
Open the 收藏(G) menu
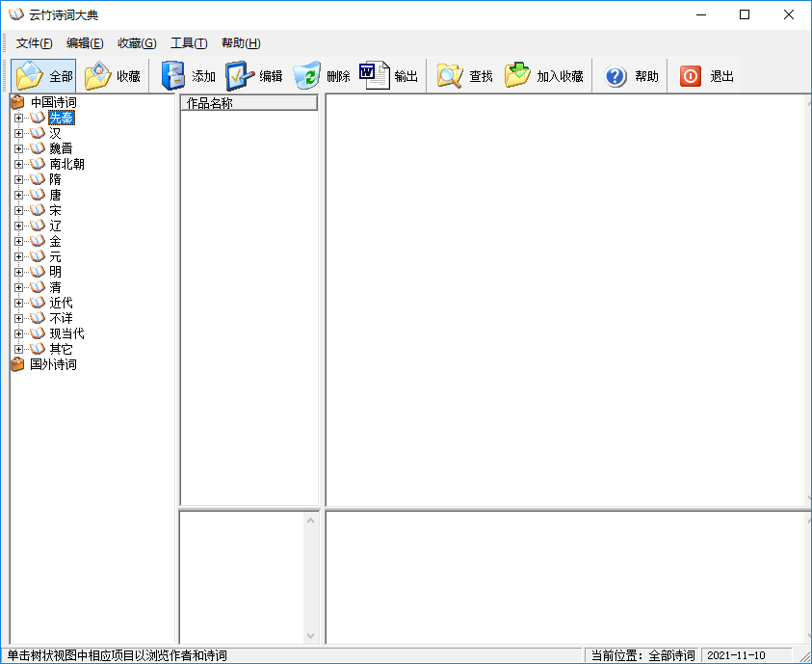pyautogui.click(x=137, y=43)
